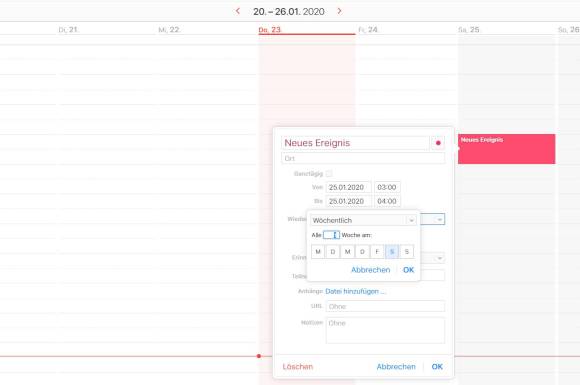Toggle the Ganztägig checkbox
This screenshot has width=580, height=385.
pyautogui.click(x=329, y=173)
